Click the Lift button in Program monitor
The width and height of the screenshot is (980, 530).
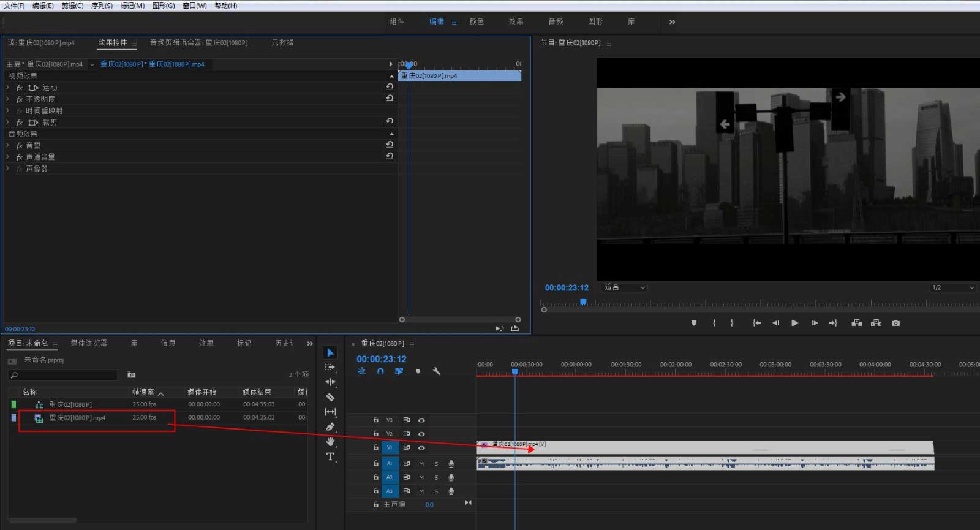pos(857,323)
